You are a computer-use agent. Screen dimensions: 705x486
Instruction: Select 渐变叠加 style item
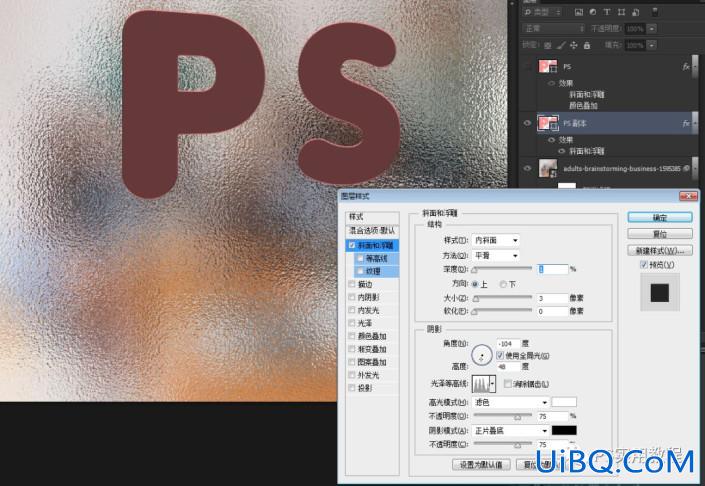(x=372, y=349)
